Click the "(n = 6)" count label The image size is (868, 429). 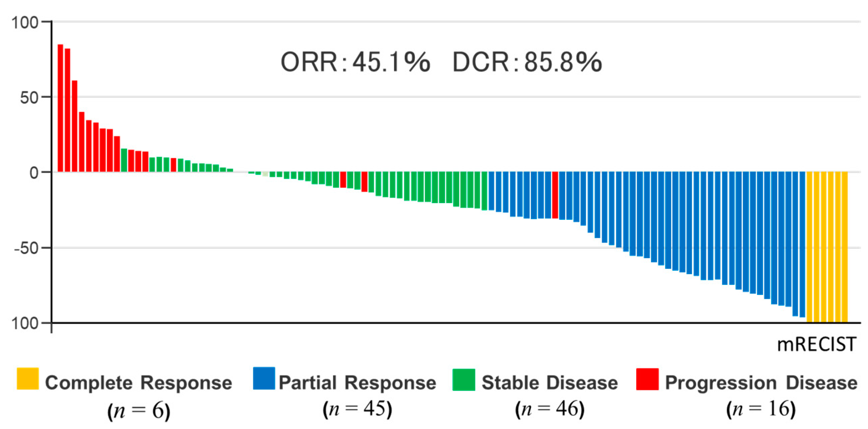pos(139,410)
